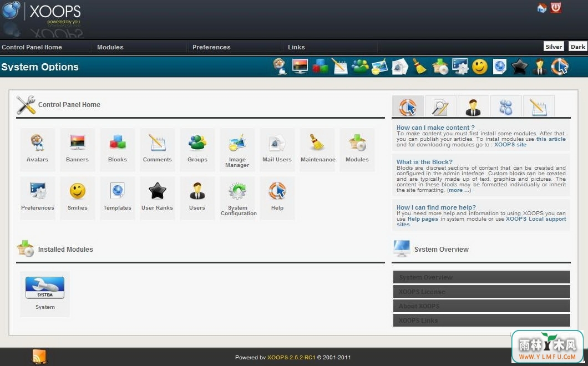Click the User Ranks star in System Options toolbar

[520, 67]
